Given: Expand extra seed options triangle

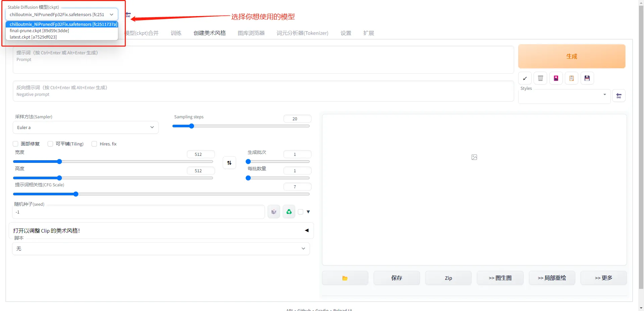Looking at the screenshot, I should click(308, 212).
